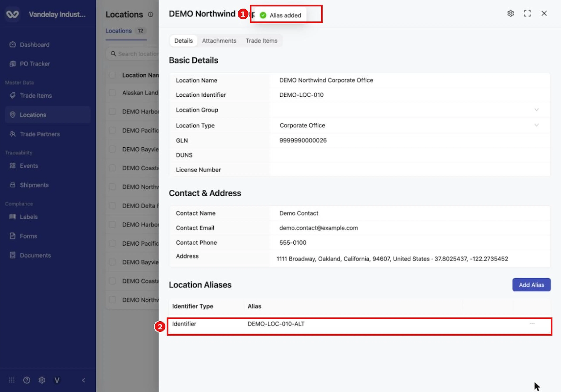561x392 pixels.
Task: Open the help question mark icon
Action: click(27, 380)
